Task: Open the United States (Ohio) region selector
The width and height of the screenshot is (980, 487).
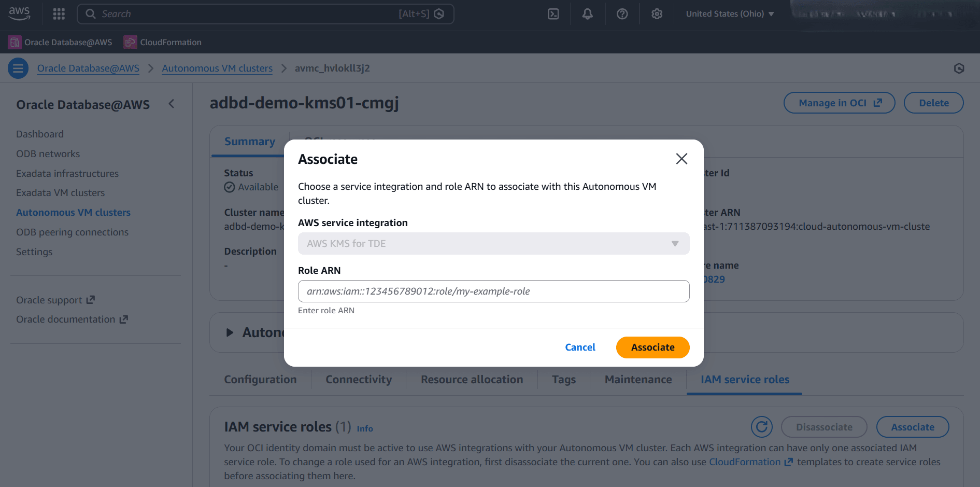Action: coord(729,13)
